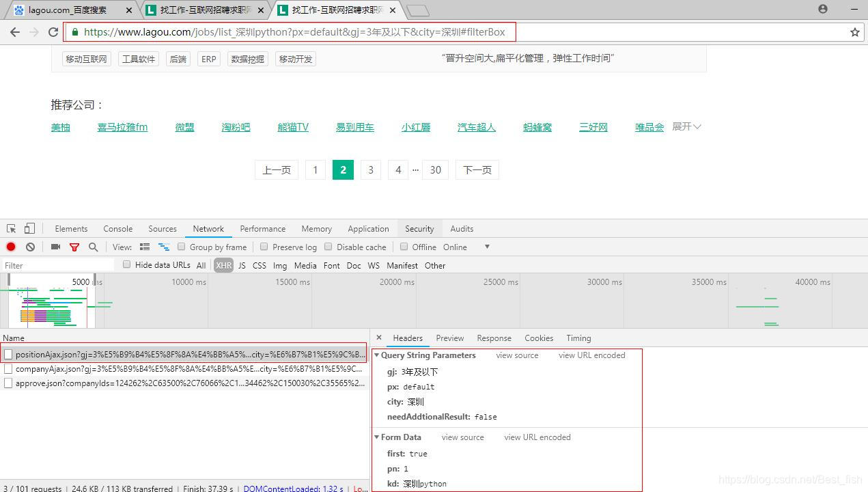Open the Security panel
Screen dimensions: 868x492
pos(419,228)
